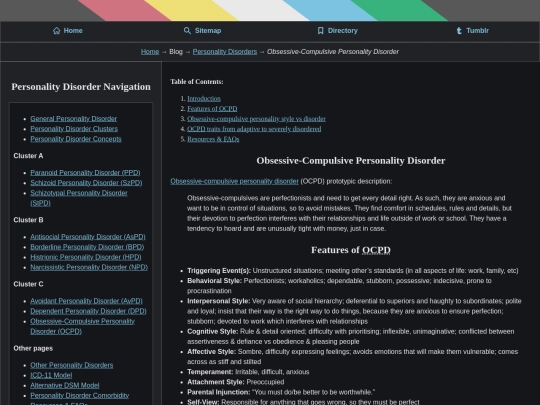Jump to Introduction in the table of contents
The width and height of the screenshot is (540, 405).
pos(204,98)
